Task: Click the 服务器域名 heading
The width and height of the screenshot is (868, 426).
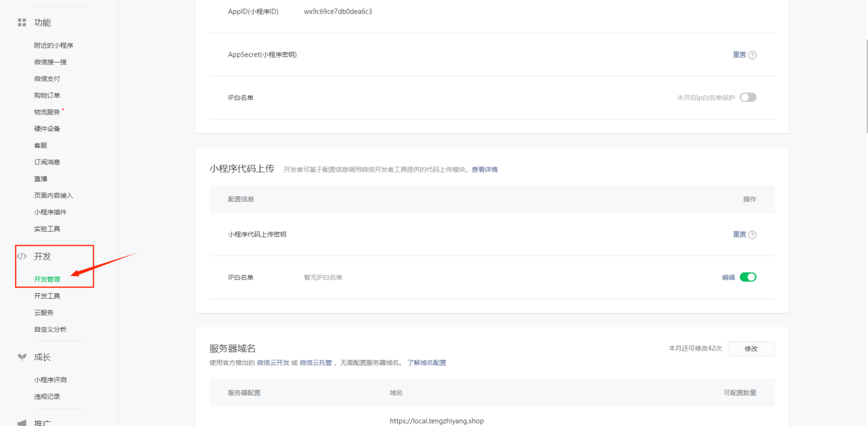Action: 233,348
